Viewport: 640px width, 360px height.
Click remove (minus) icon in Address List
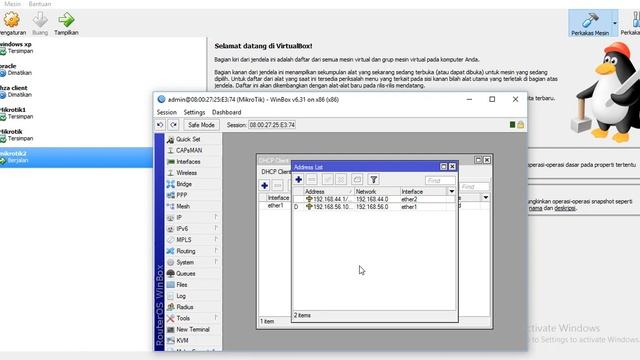[x=312, y=180]
